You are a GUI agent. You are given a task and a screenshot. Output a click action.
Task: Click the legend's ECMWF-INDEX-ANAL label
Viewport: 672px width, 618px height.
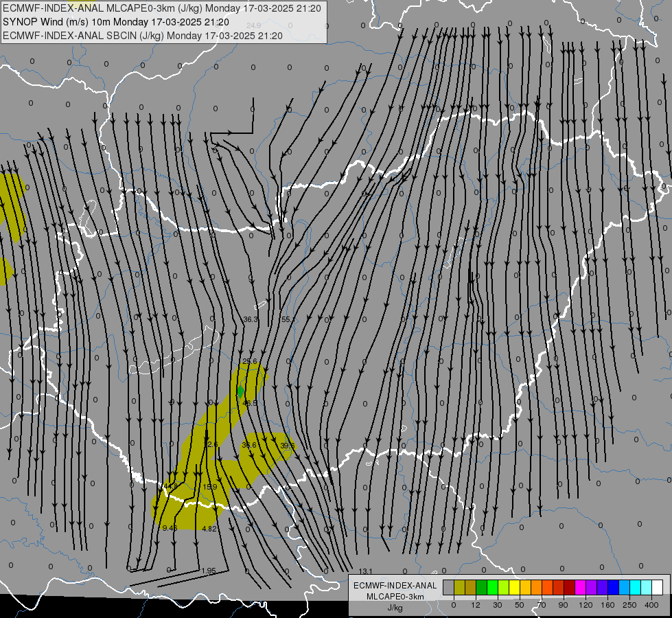[395, 586]
